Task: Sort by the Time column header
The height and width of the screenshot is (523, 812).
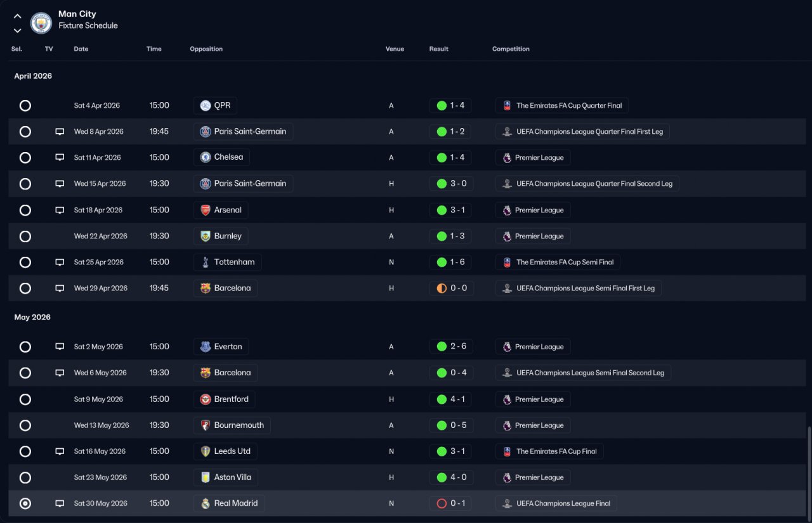Action: click(x=154, y=49)
